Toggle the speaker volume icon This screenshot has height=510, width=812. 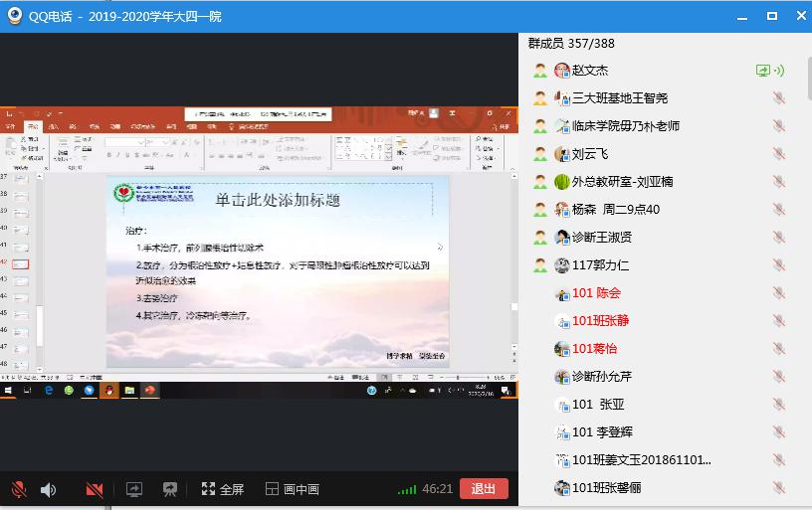[48, 489]
